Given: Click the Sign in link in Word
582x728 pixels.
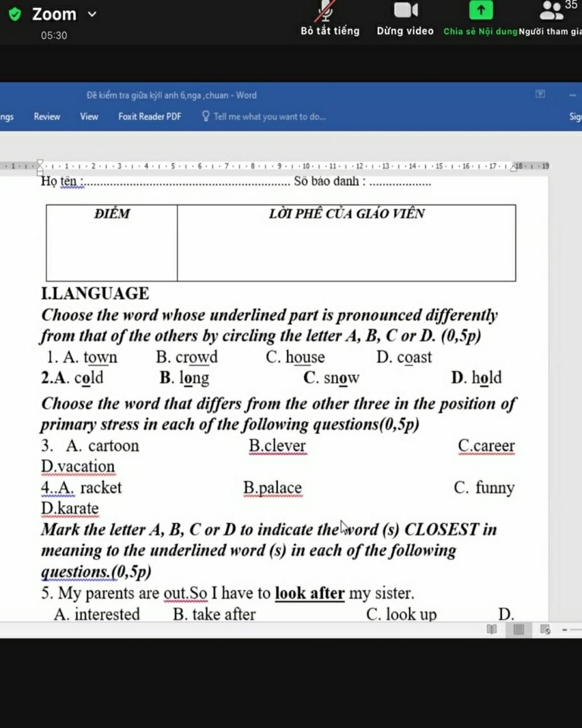Looking at the screenshot, I should click(575, 117).
